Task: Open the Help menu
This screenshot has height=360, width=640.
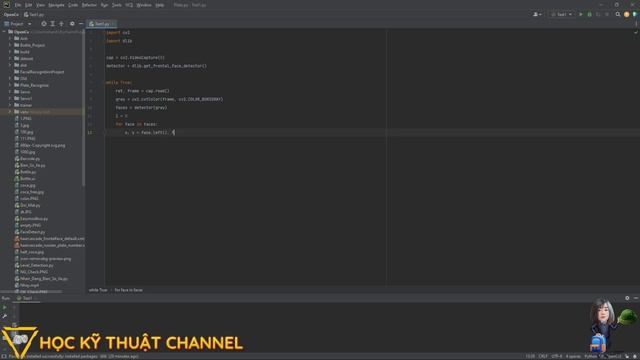Action: [160, 5]
